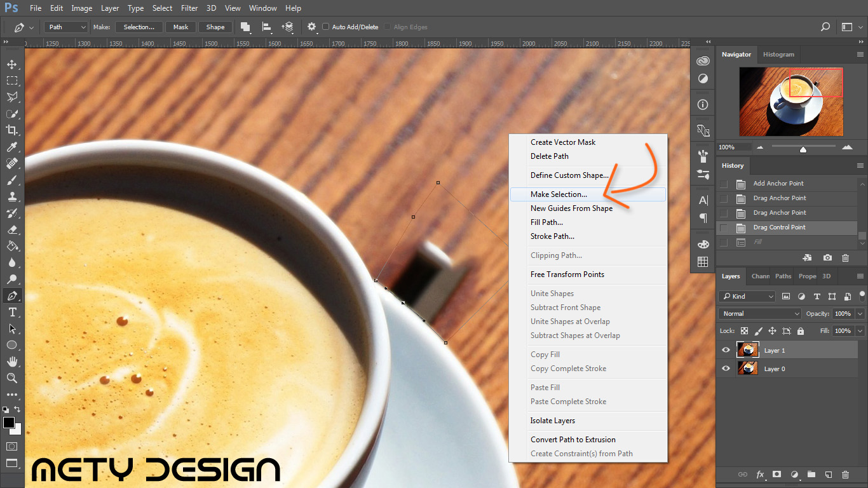The height and width of the screenshot is (488, 868).
Task: Swap foreground and background colors
Action: 18,409
